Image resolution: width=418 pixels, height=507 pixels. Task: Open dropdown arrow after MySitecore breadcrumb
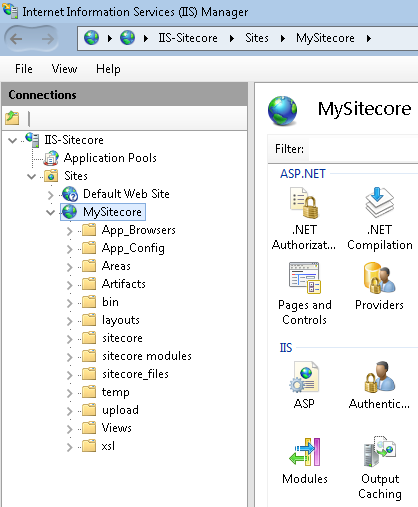pyautogui.click(x=369, y=39)
